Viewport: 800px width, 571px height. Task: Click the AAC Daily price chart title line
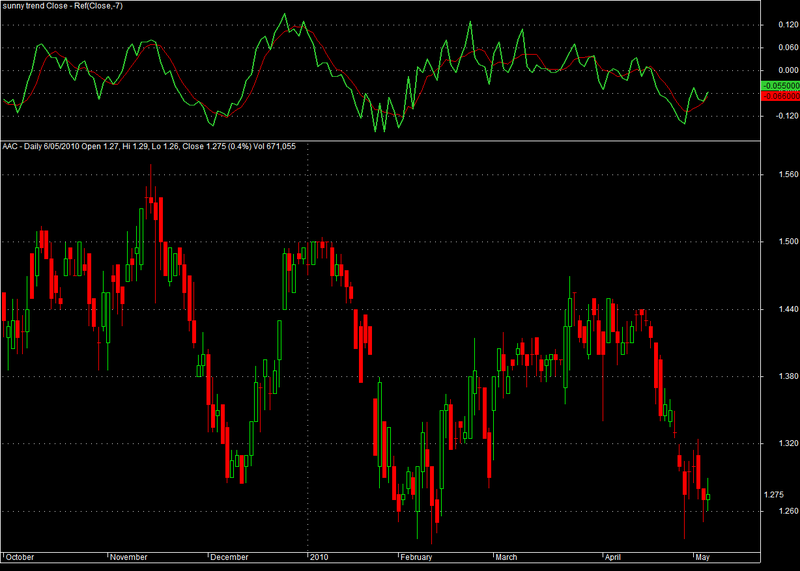coord(149,146)
